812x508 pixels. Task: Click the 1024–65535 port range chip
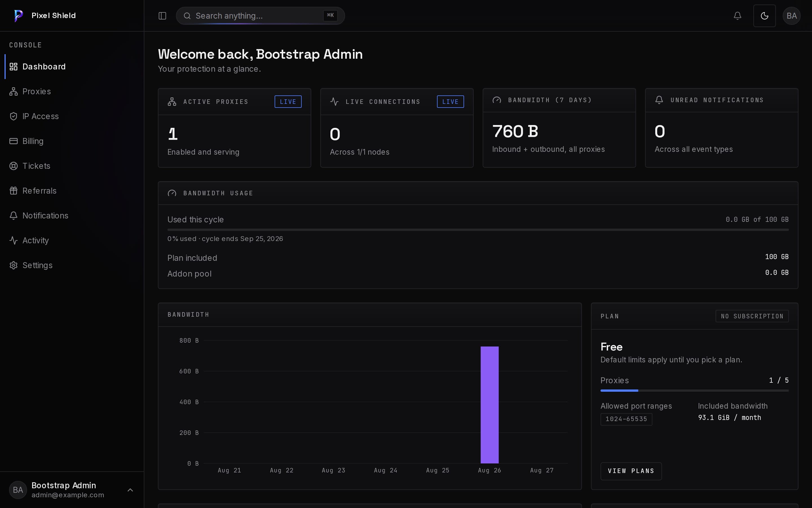[x=626, y=419]
